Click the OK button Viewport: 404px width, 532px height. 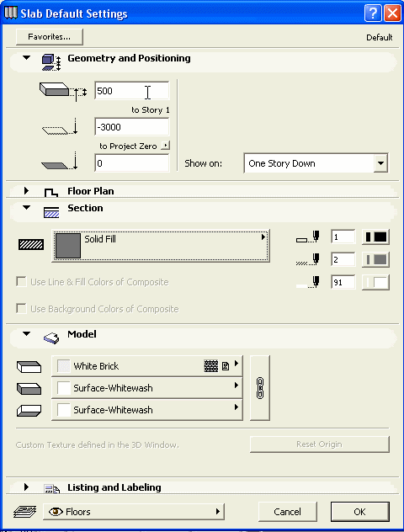pos(359,512)
